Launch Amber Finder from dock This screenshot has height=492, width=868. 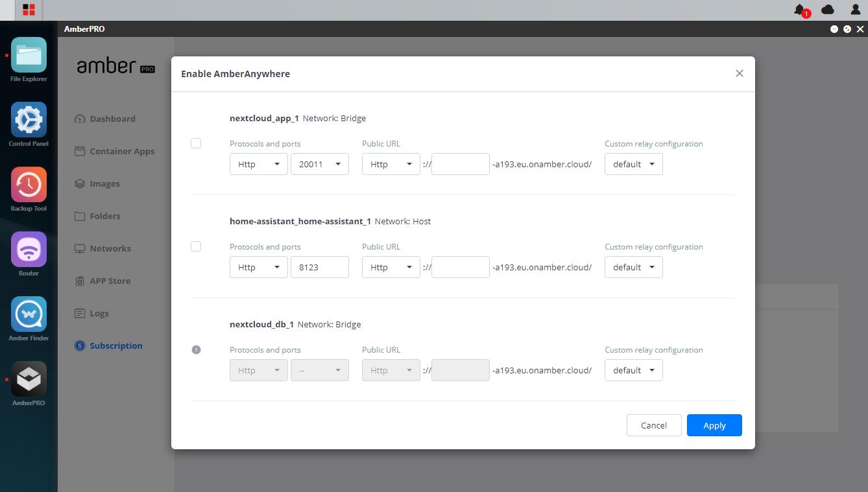pos(29,314)
